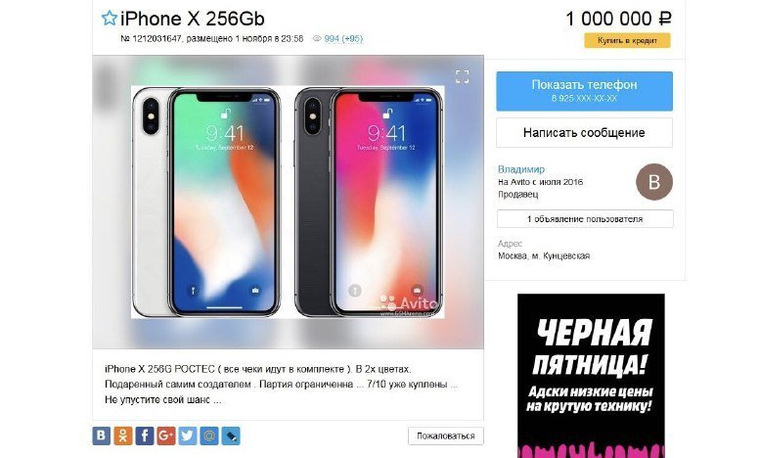
Task: Open Написать сообщение to message seller
Action: coord(584,132)
